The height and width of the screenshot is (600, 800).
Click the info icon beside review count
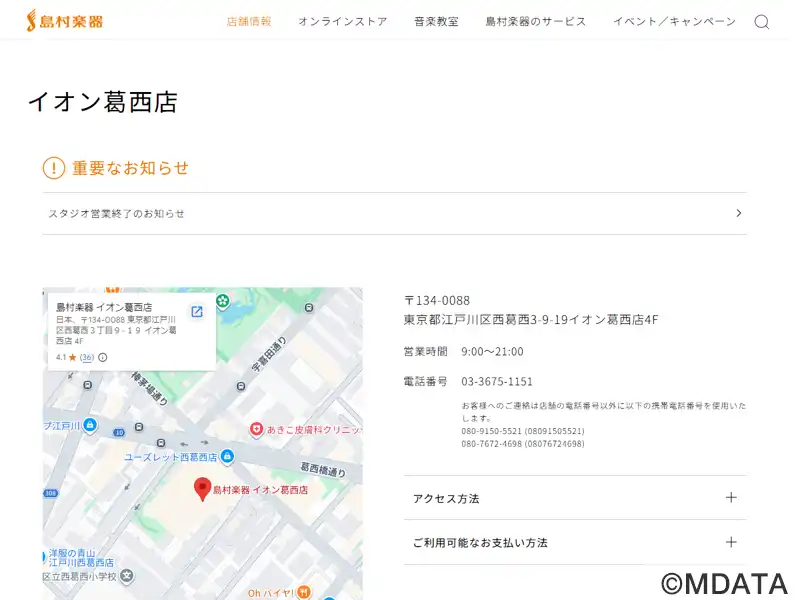click(102, 357)
